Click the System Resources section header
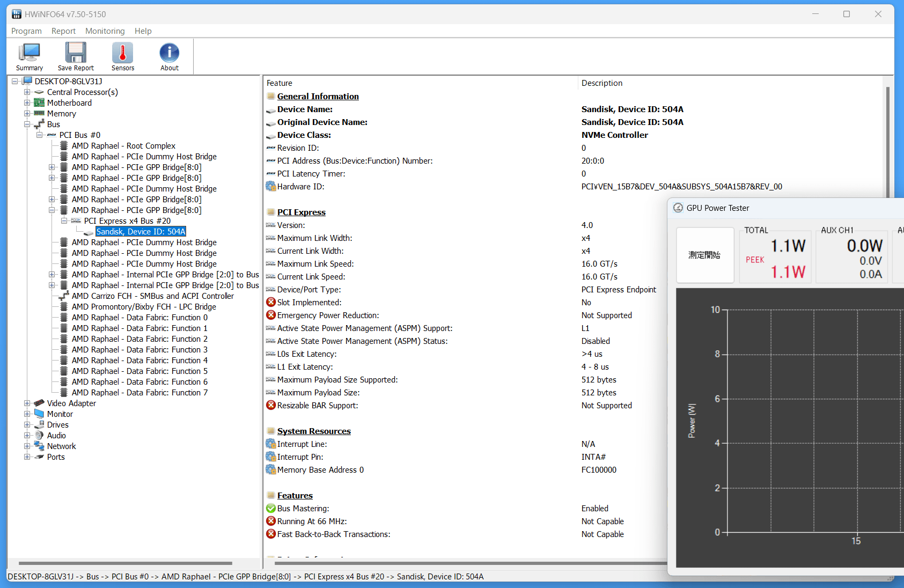Screen dimensions: 904x588 [314, 431]
